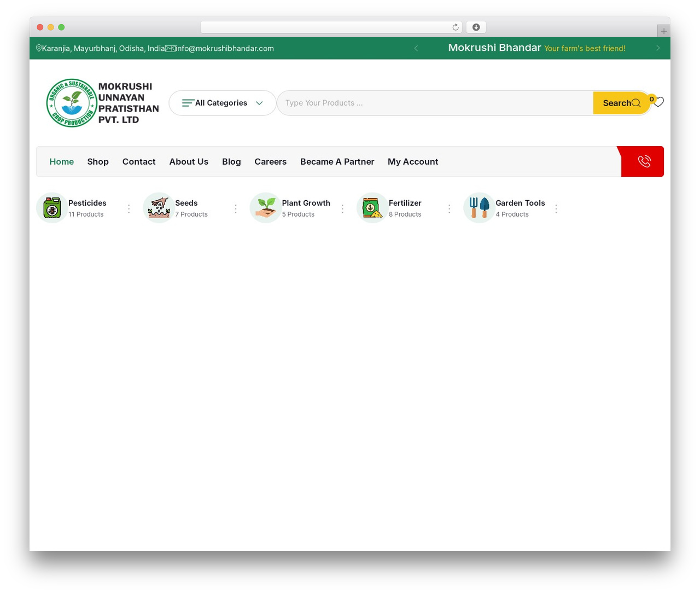Image resolution: width=700 pixels, height=593 pixels.
Task: Open the Careers menu item
Action: tap(270, 161)
